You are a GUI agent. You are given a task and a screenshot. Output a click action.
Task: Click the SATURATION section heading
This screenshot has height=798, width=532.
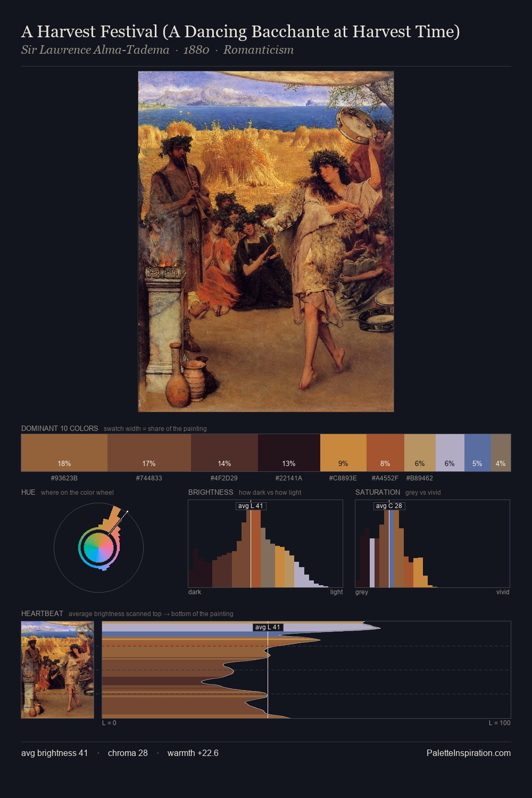pos(378,492)
